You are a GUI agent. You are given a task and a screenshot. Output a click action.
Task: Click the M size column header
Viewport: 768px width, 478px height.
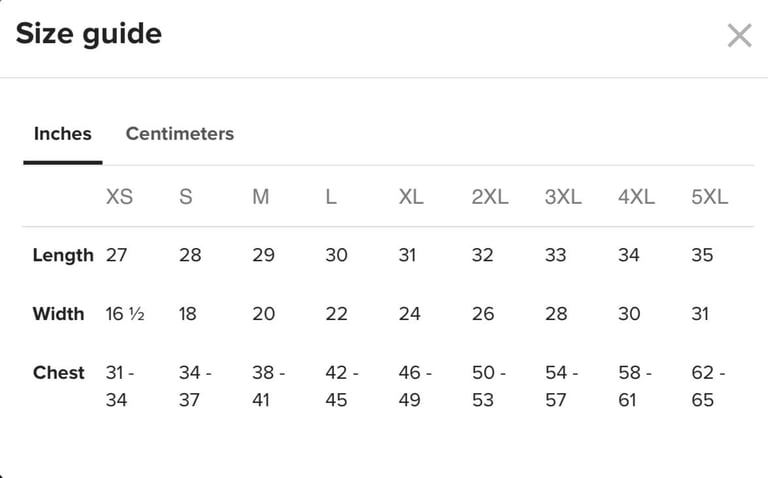coord(261,197)
